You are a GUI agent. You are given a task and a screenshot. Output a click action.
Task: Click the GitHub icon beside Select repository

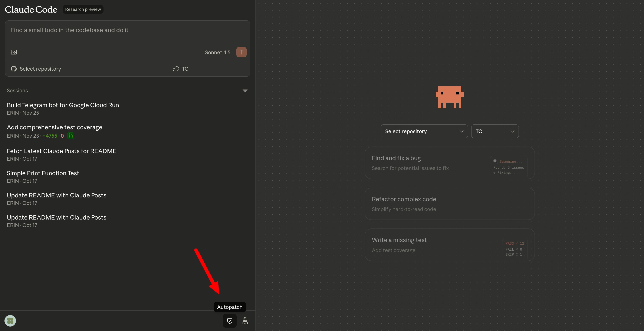[x=14, y=69]
